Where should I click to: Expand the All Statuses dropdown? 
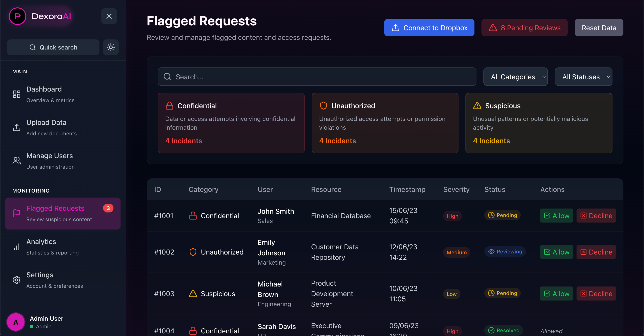coord(583,77)
